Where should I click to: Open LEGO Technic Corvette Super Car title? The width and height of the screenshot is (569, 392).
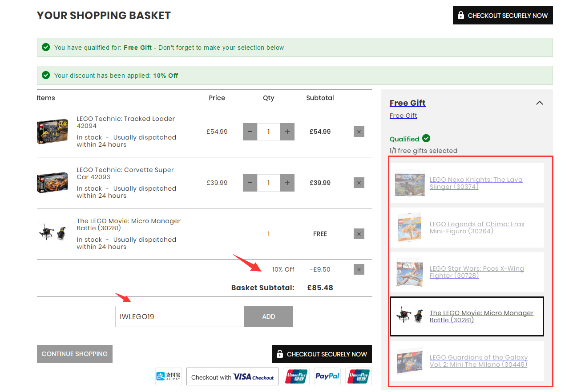click(x=125, y=173)
